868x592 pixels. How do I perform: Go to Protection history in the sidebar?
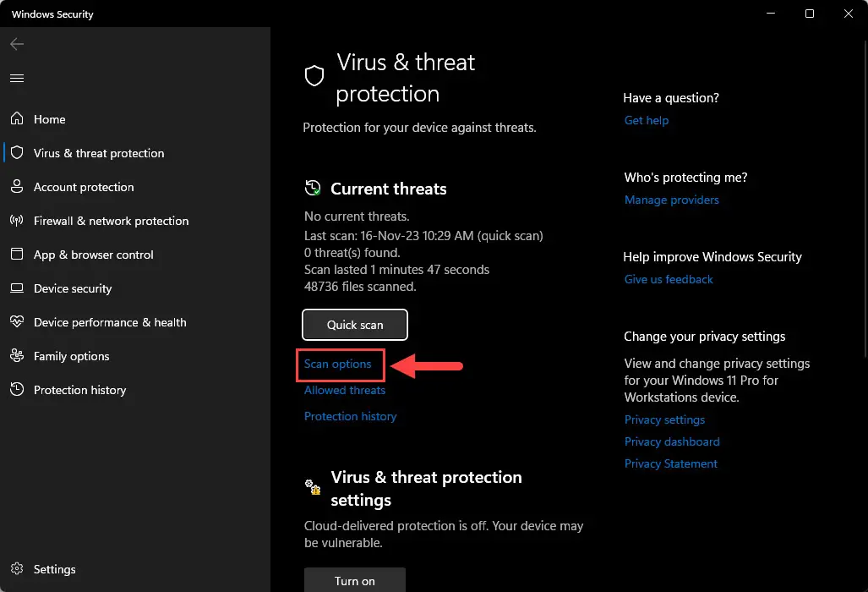pos(79,390)
